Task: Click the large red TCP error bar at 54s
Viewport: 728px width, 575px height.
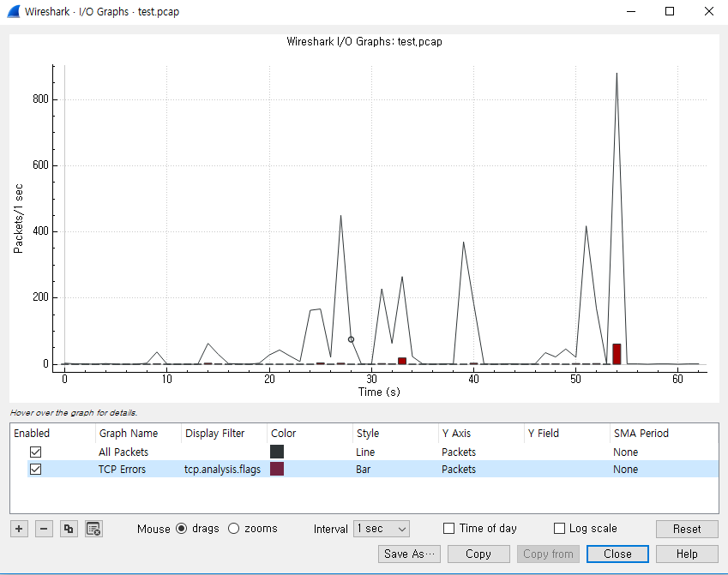Action: point(617,354)
